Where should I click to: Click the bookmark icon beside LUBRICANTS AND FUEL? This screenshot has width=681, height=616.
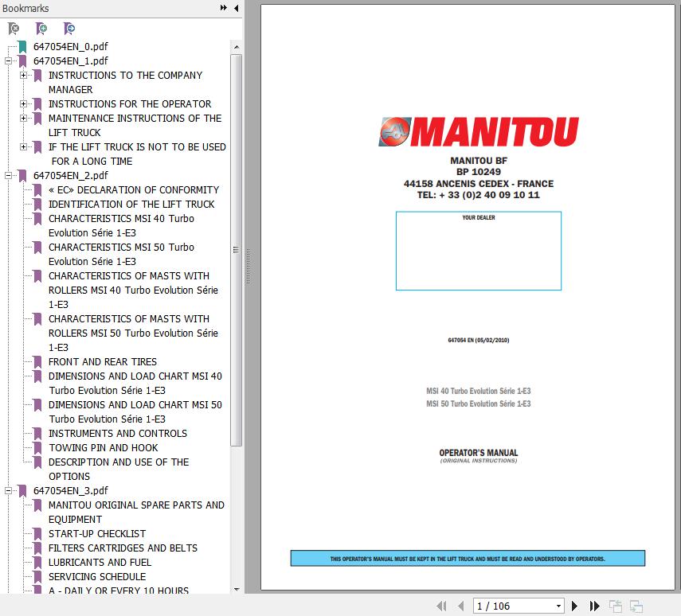point(37,562)
